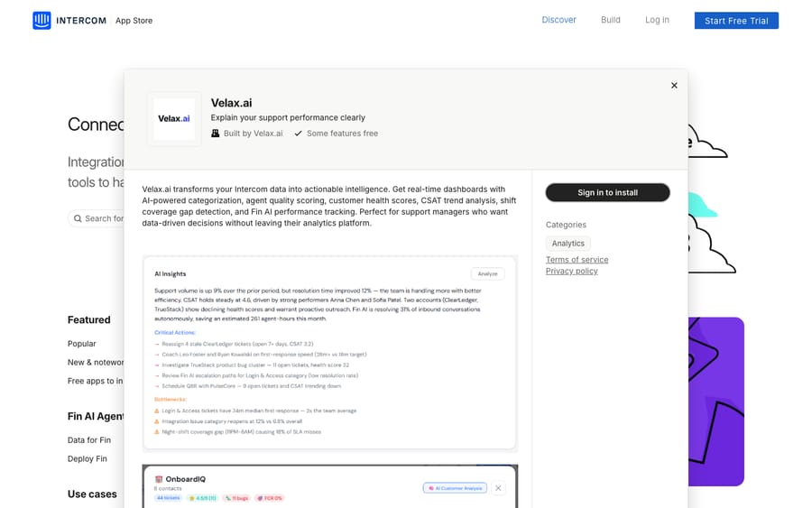Click the search magnifier icon
This screenshot has width=812, height=508.
tap(78, 218)
